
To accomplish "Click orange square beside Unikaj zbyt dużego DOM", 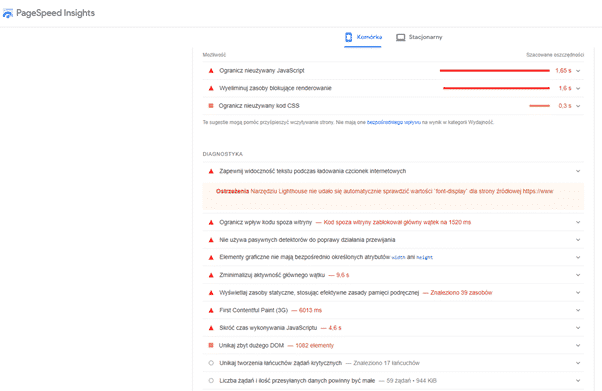I will pos(211,345).
